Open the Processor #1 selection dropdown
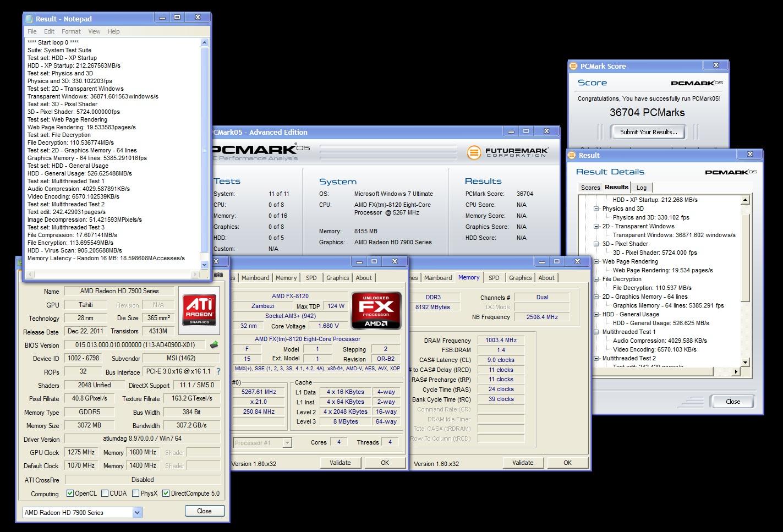 [287, 443]
